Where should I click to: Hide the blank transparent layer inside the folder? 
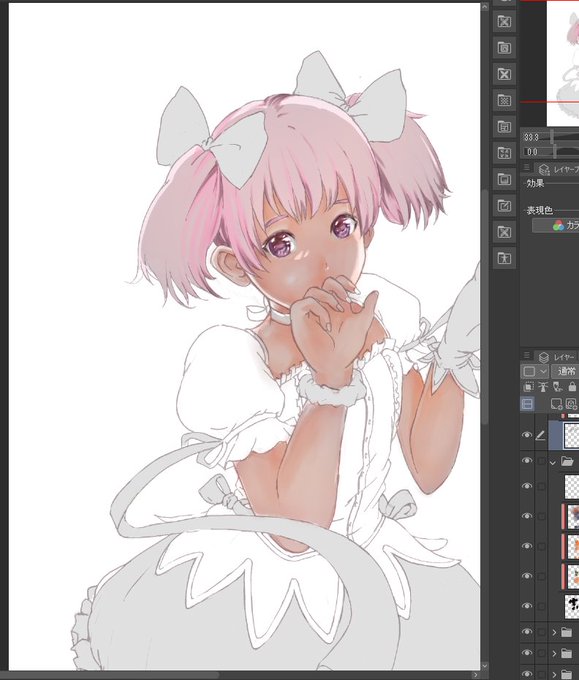[x=527, y=486]
